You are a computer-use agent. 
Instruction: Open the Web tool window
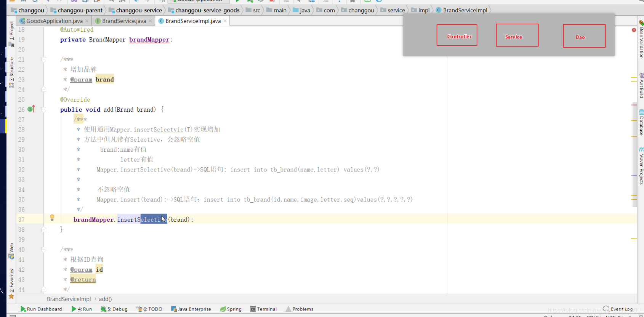tap(11, 251)
